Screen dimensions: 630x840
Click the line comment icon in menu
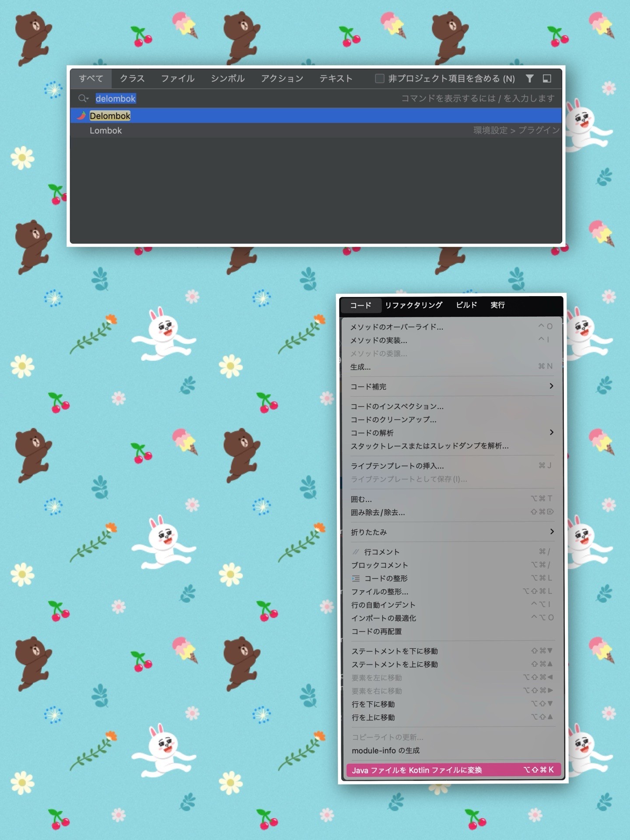pos(356,552)
